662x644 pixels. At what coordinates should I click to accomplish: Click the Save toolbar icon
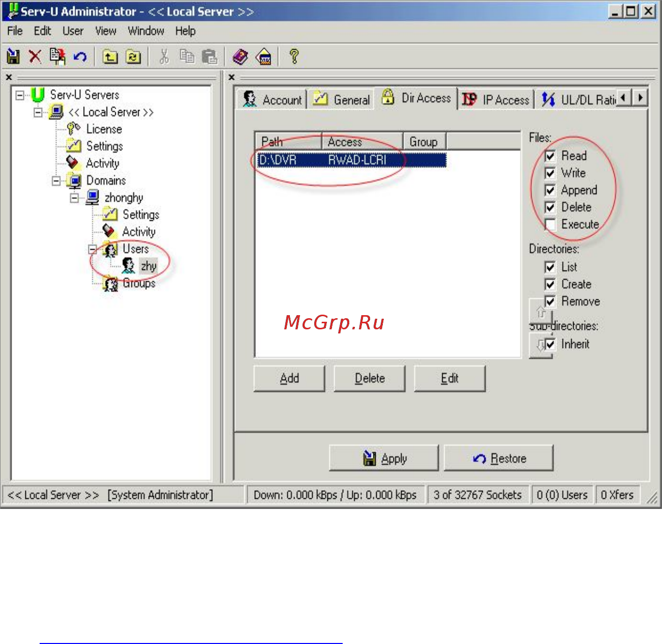[x=13, y=56]
